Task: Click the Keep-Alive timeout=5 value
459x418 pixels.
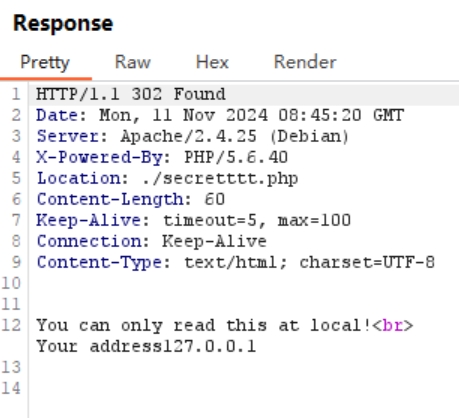Action: (211, 220)
